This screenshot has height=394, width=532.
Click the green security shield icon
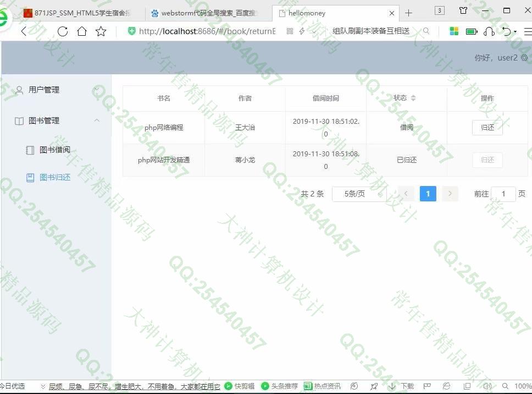[x=131, y=31]
